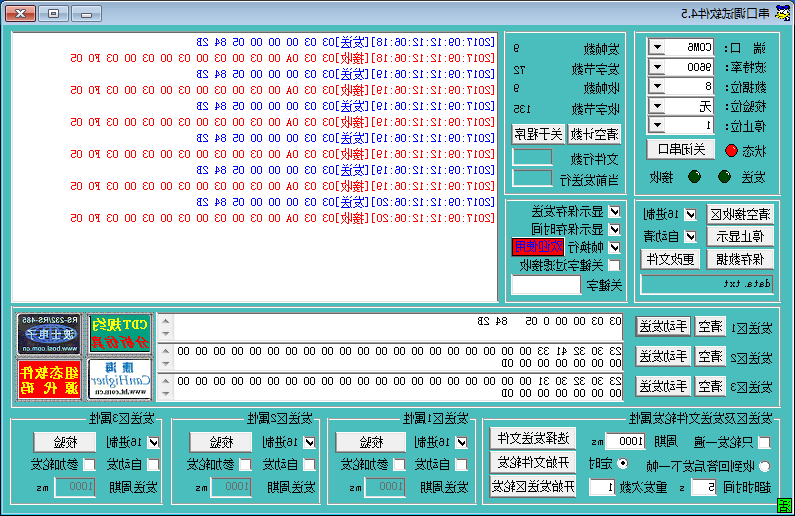Click down arrow of 发送区2 text box

click(x=166, y=363)
